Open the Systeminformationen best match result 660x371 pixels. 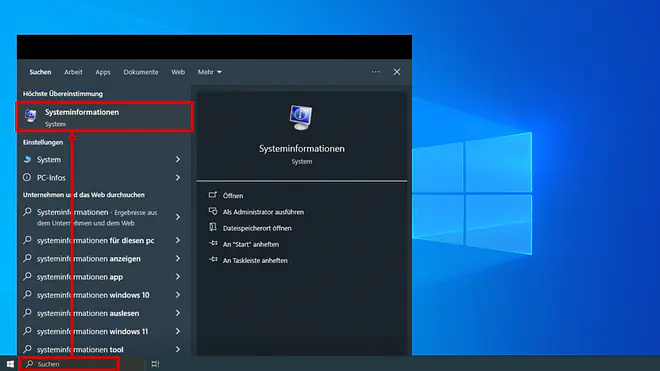105,117
